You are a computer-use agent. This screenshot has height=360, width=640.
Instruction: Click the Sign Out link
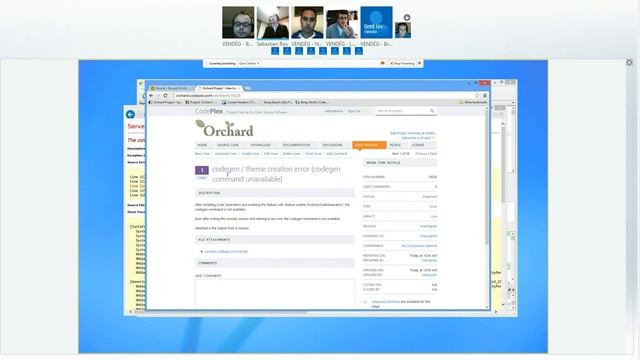(x=354, y=111)
